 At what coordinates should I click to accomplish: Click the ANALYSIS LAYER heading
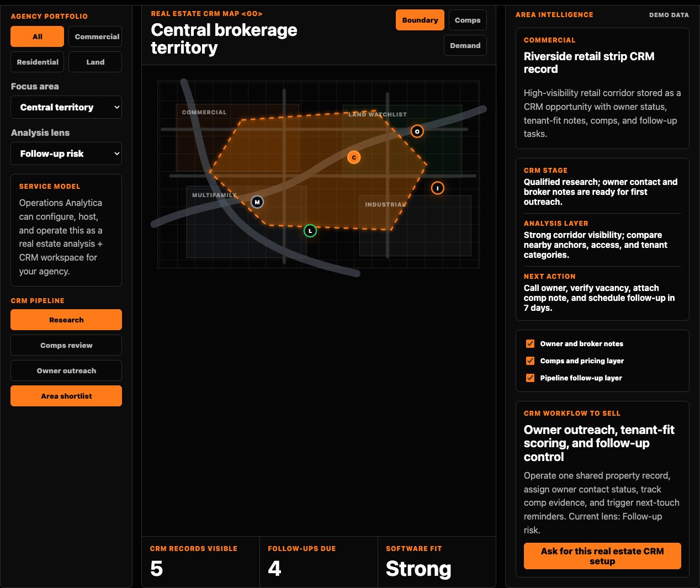[556, 224]
